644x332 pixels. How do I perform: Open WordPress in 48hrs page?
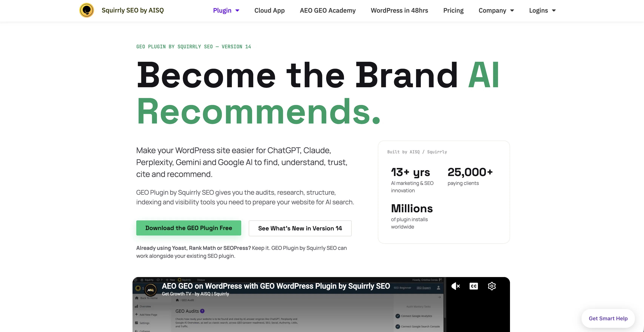click(399, 10)
